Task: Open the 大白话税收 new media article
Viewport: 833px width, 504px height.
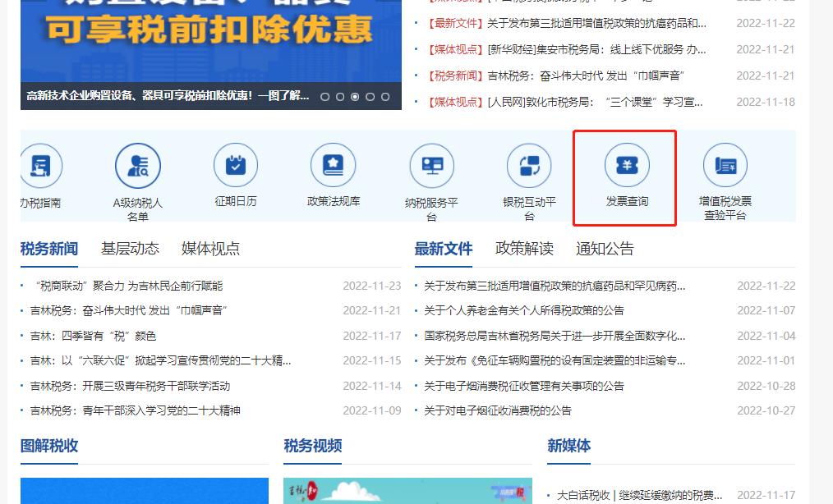Action: 639,495
